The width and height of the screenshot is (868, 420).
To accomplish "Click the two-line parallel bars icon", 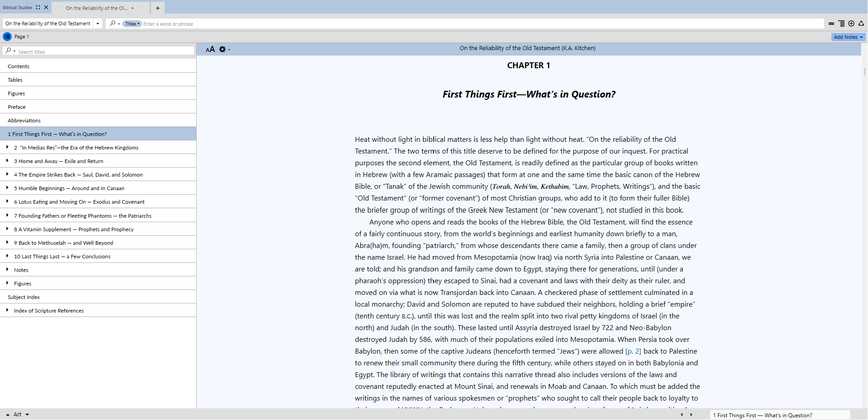I will click(831, 23).
